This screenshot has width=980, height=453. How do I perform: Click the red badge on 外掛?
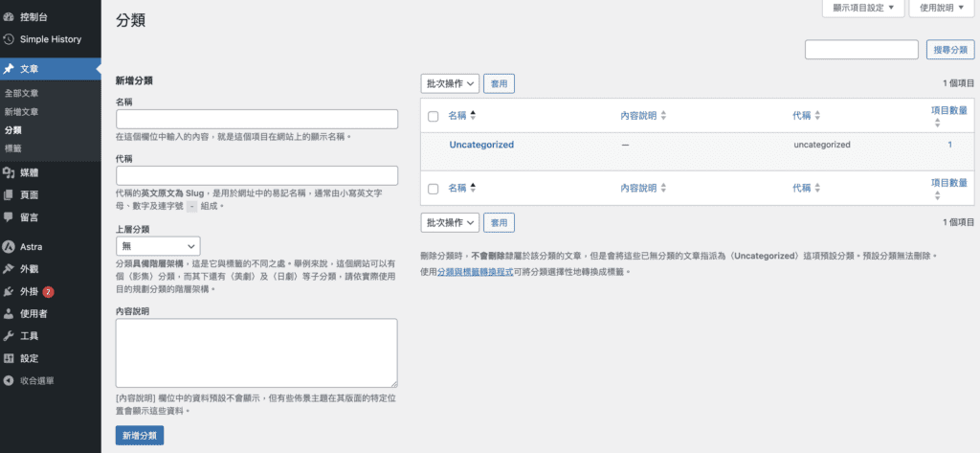coord(48,291)
